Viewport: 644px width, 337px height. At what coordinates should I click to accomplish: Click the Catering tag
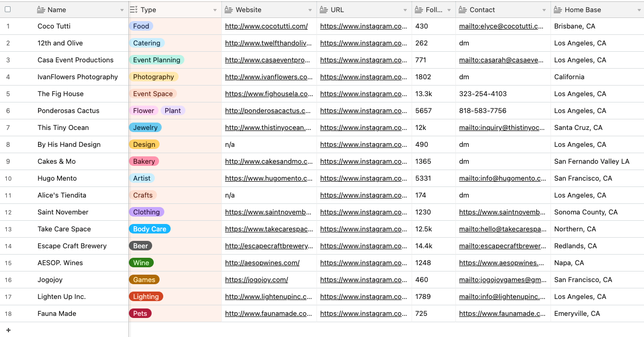pyautogui.click(x=147, y=43)
